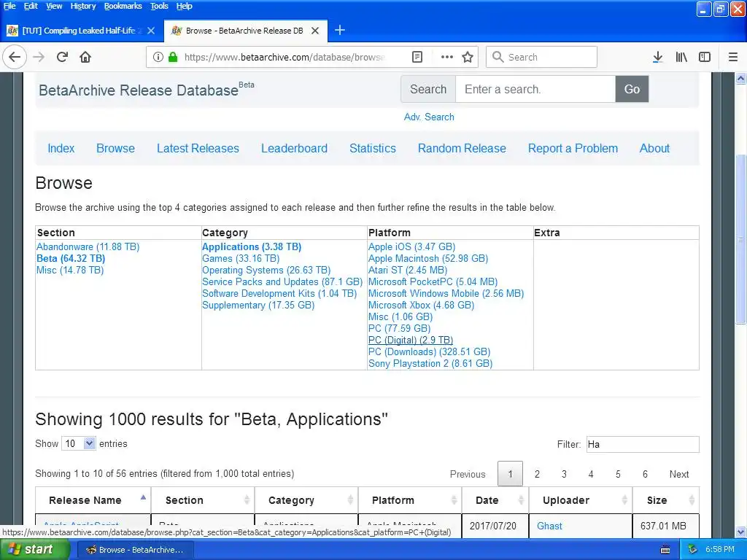Open a new tab with plus icon
Image resolution: width=747 pixels, height=560 pixels.
340,31
